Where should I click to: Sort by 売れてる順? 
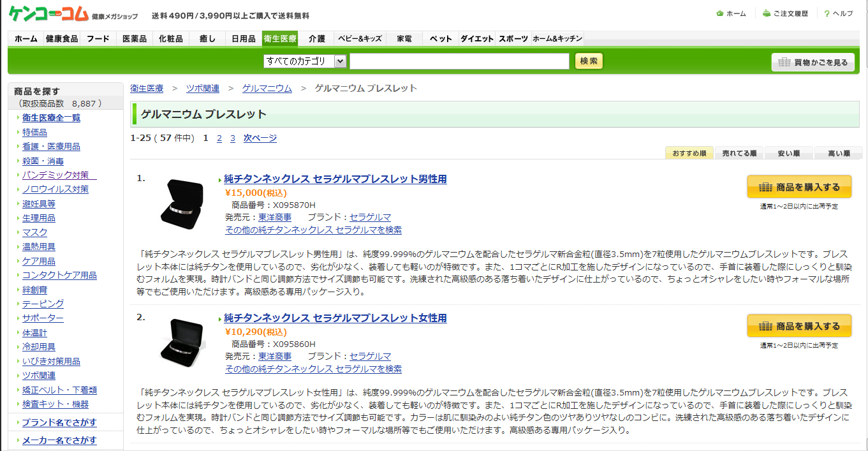click(739, 153)
